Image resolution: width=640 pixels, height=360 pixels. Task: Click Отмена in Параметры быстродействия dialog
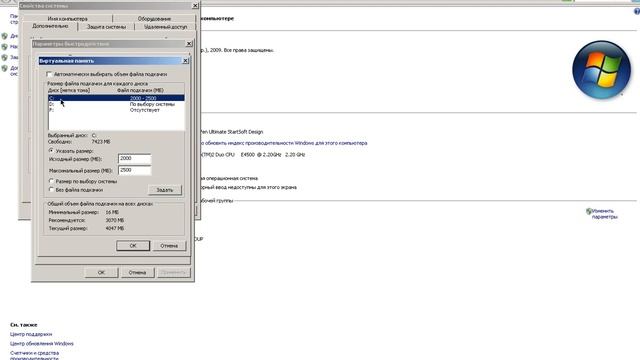[x=137, y=272]
